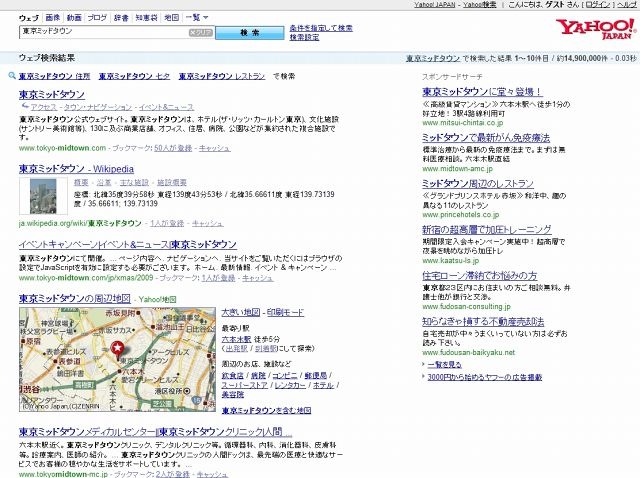
Task: Click Yahoo!検索 link in top bar
Action: (x=480, y=4)
